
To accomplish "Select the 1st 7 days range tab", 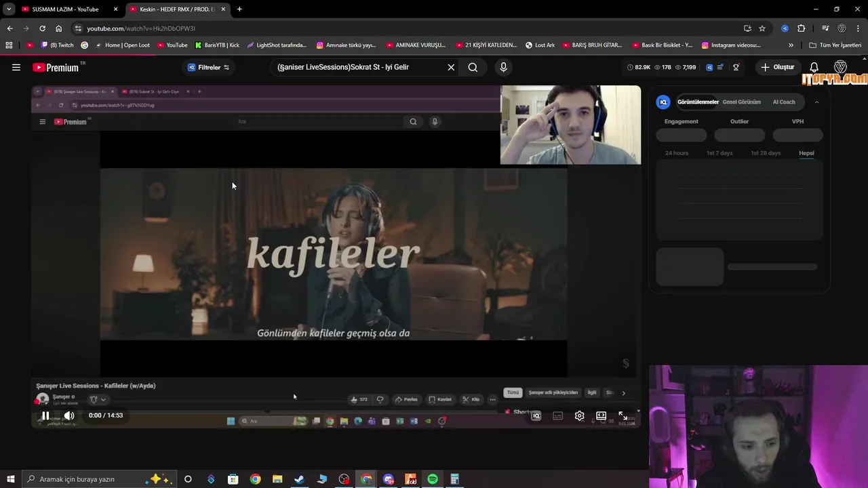I will (x=719, y=153).
